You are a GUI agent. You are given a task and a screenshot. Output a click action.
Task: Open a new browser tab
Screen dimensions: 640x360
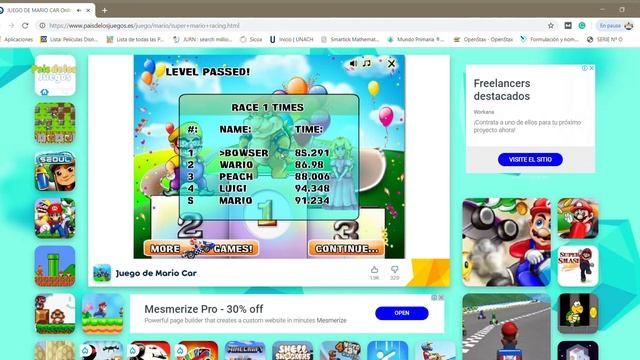[x=104, y=10]
